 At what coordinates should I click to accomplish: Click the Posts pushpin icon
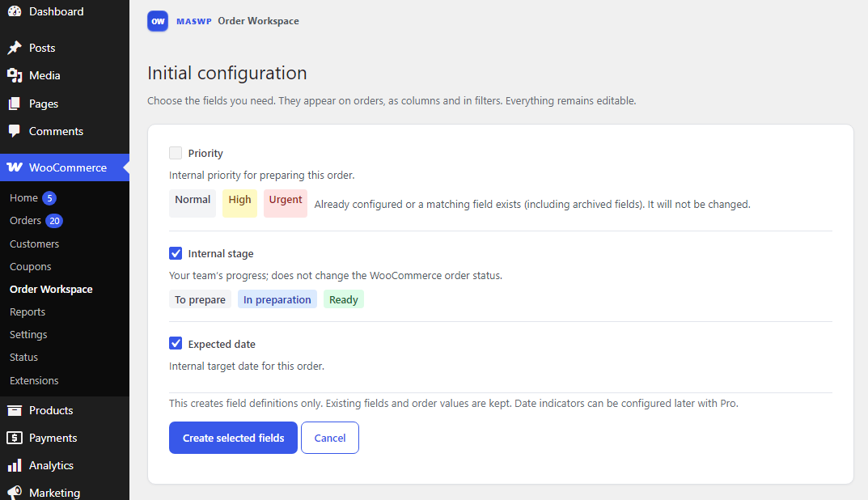[15, 48]
